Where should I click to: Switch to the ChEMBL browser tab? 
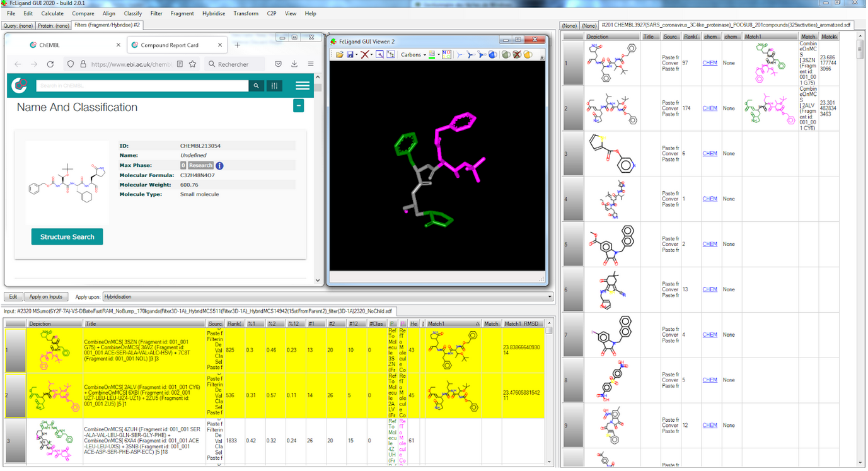49,45
